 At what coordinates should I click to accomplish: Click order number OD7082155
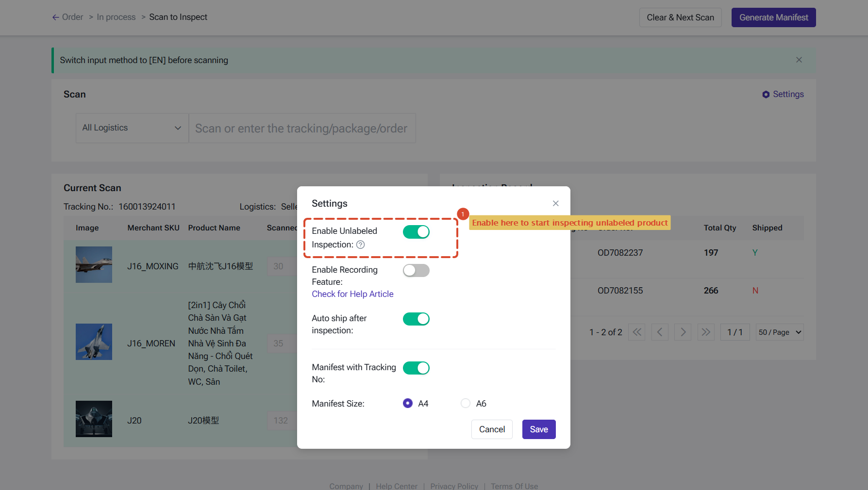(x=620, y=291)
